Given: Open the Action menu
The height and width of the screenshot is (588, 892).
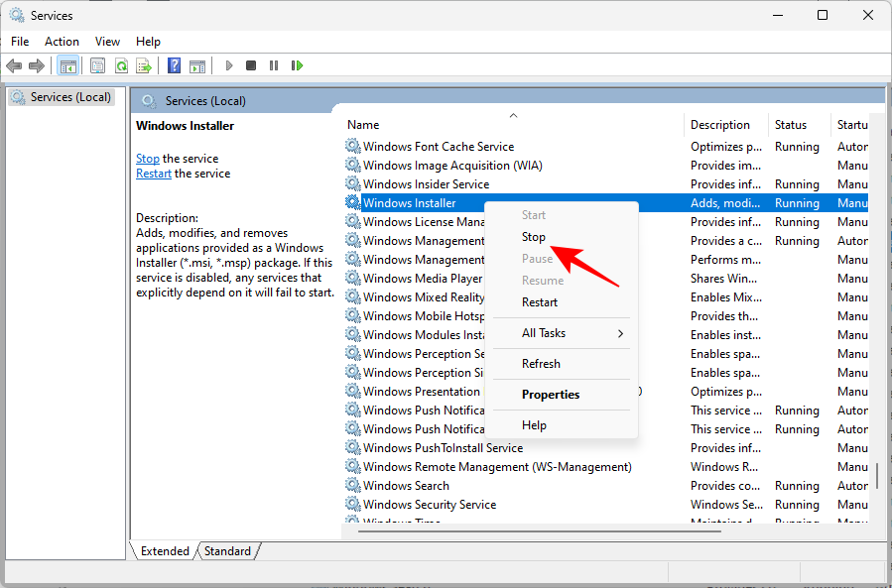Looking at the screenshot, I should [62, 42].
